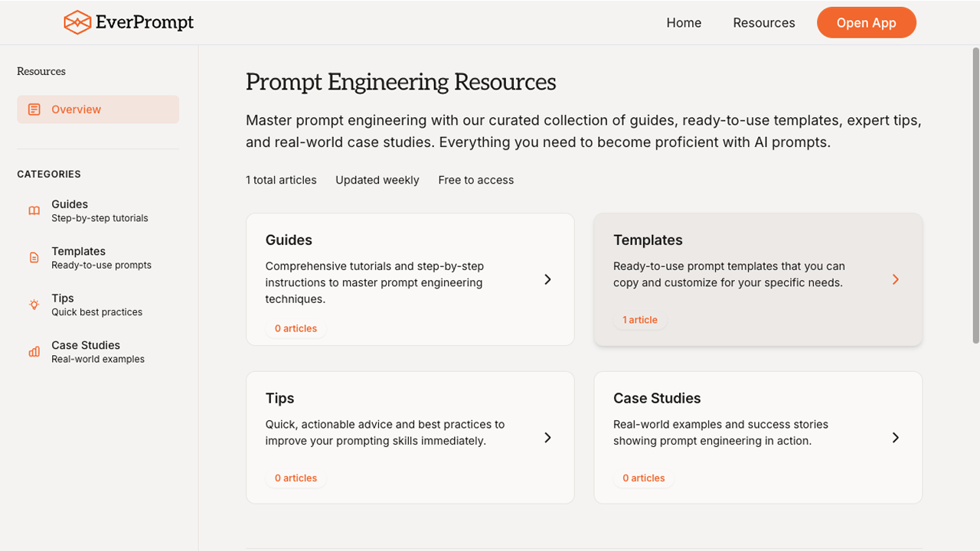
Task: Switch to Home in the top navigation
Action: coord(684,22)
